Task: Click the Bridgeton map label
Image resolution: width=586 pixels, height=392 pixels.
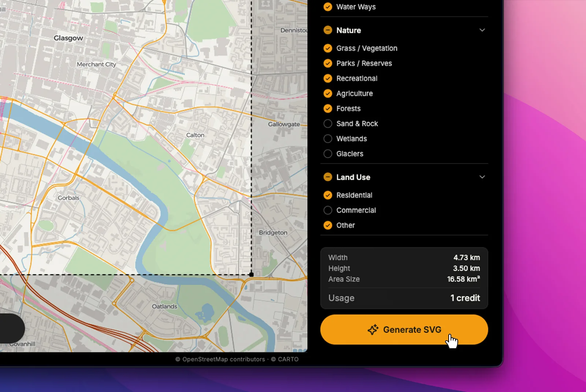Action: coord(273,232)
